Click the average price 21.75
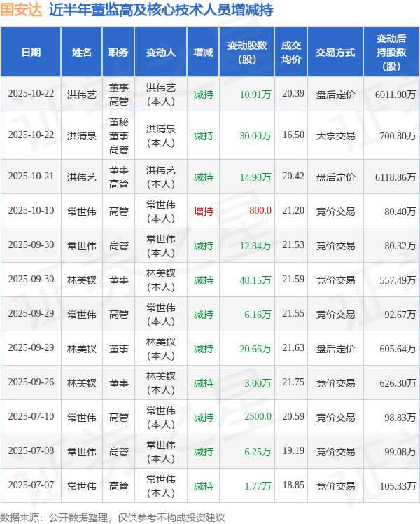 tap(293, 382)
